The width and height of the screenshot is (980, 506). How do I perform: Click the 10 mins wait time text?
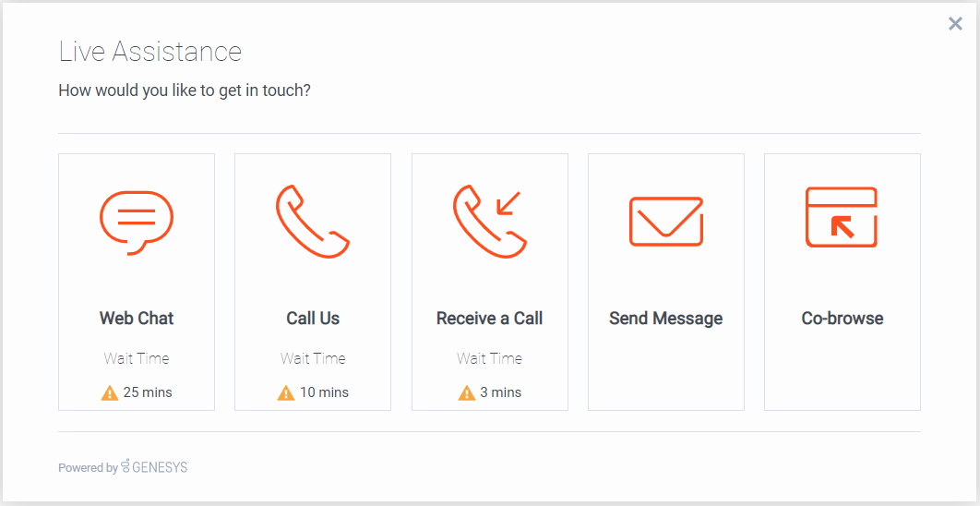324,392
